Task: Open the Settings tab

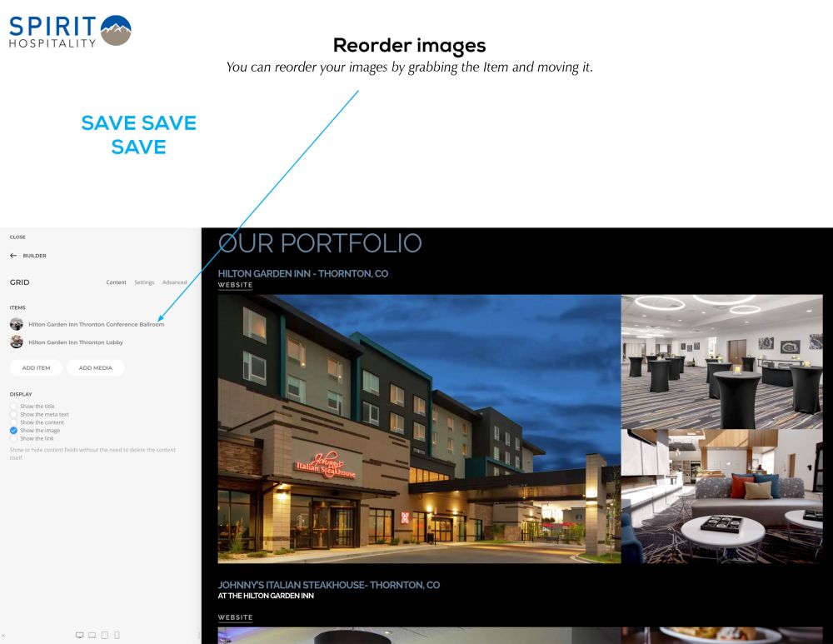Action: 144,282
